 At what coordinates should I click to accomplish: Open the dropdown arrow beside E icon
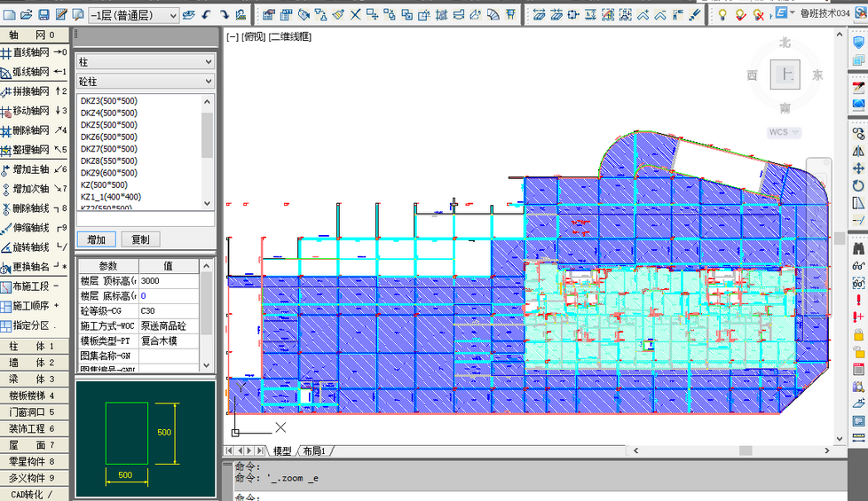click(x=793, y=12)
